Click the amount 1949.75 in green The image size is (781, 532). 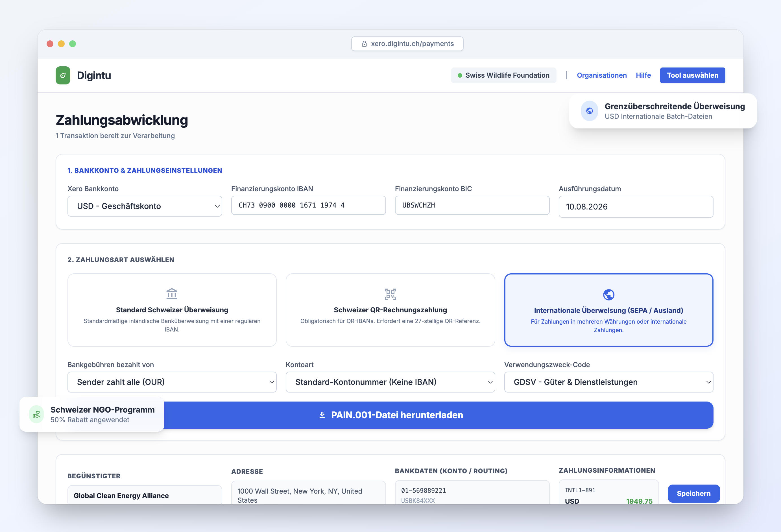(x=639, y=501)
